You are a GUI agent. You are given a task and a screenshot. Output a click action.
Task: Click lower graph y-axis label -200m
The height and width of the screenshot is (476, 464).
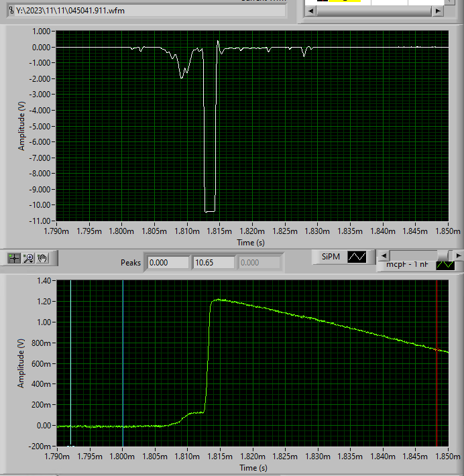point(39,447)
